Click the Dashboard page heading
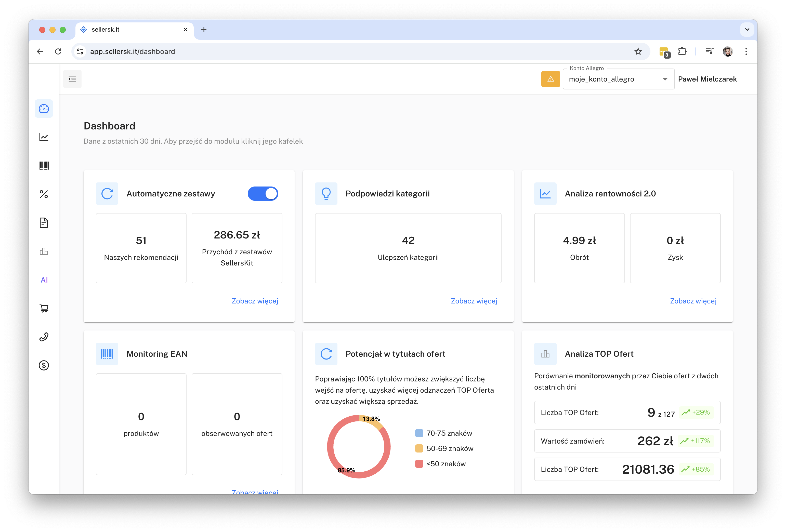Image resolution: width=786 pixels, height=532 pixels. [109, 126]
